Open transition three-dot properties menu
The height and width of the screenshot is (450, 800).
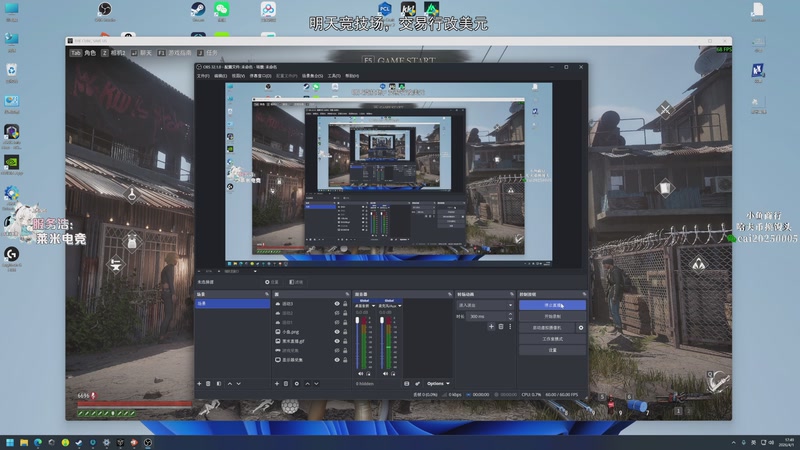(x=510, y=327)
